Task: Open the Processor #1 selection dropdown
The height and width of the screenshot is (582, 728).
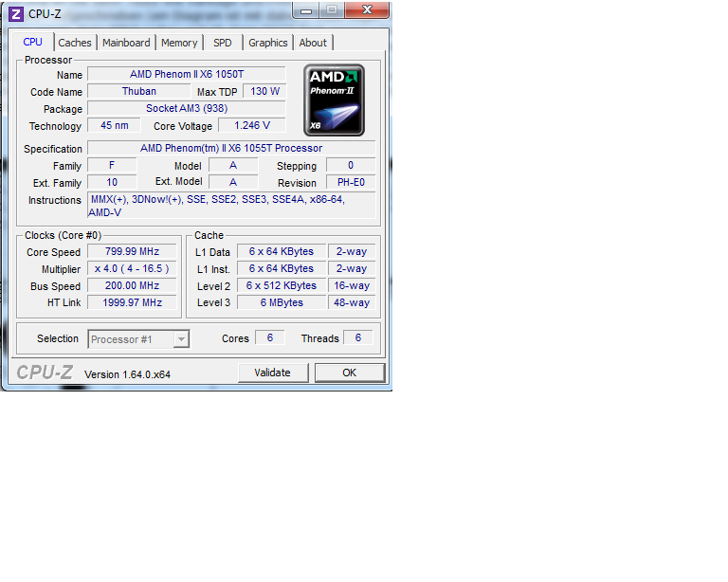Action: pos(138,339)
